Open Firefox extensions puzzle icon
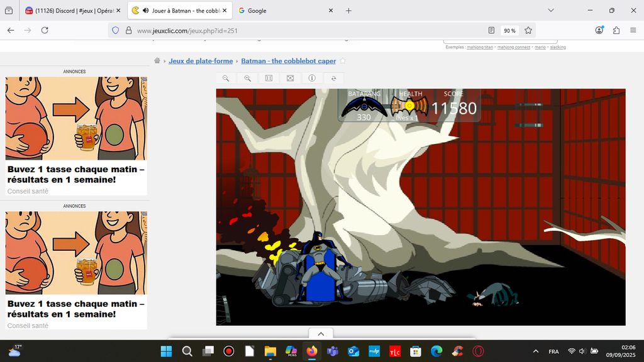 (x=616, y=30)
